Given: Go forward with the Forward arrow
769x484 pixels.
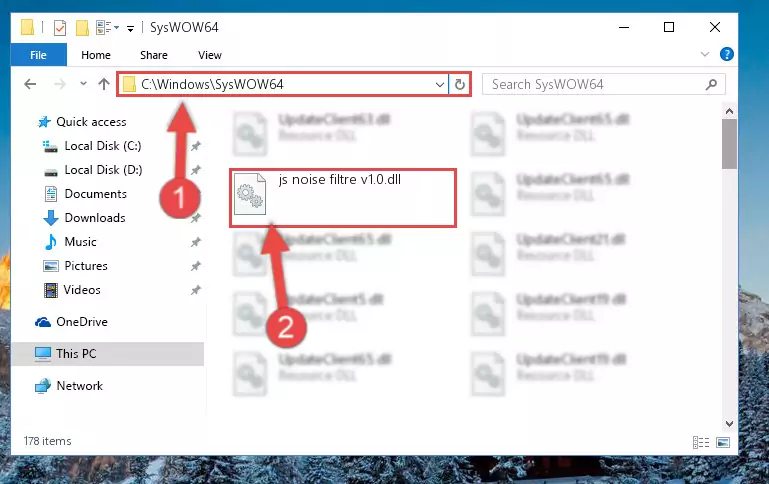Looking at the screenshot, I should click(60, 84).
